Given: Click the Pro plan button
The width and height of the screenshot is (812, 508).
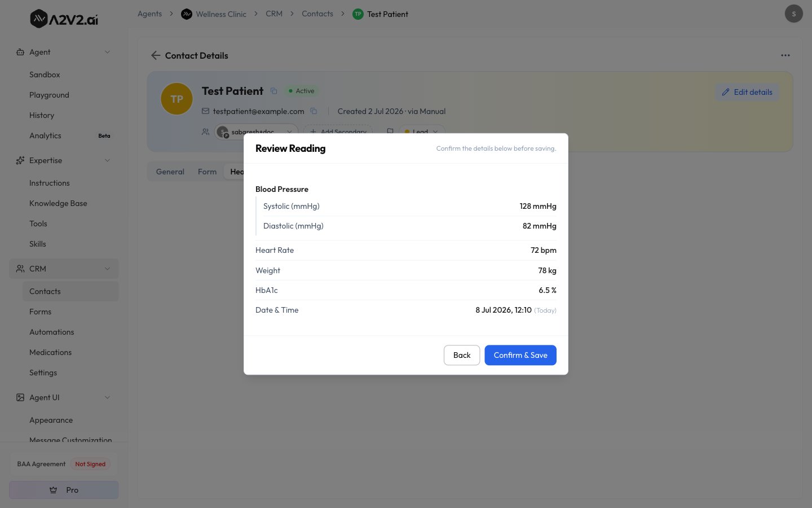Looking at the screenshot, I should click(64, 490).
